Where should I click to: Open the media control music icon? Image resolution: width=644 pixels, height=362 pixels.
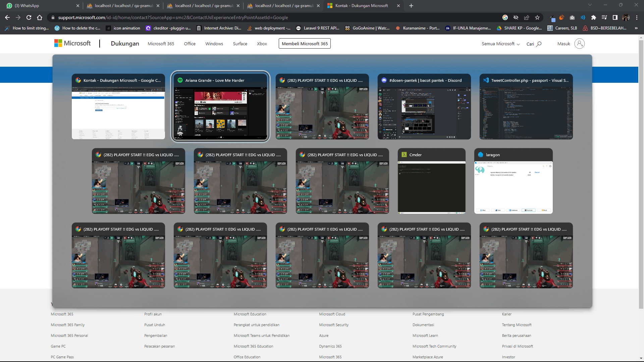tap(604, 17)
